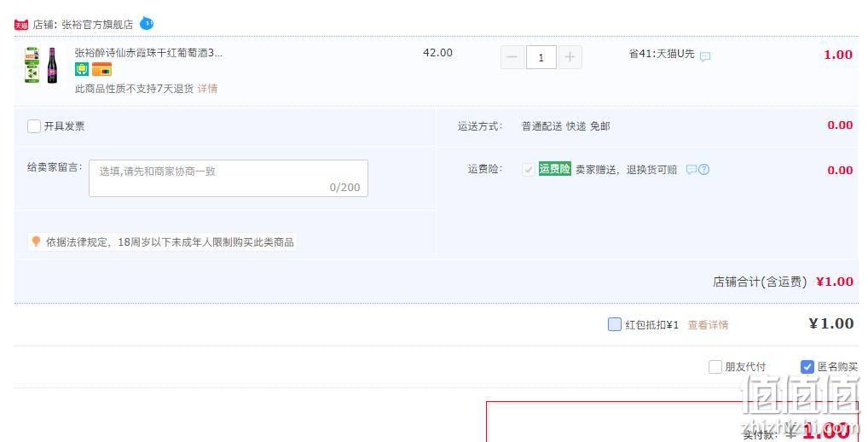Click the green service badge under product title
This screenshot has width=868, height=442.
click(x=81, y=69)
